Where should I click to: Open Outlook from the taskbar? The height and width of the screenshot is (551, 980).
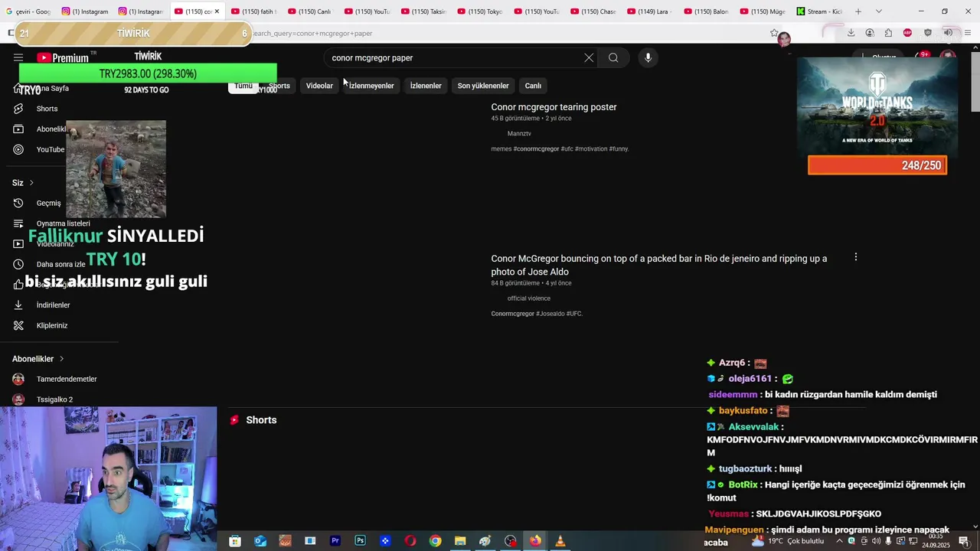[260, 541]
